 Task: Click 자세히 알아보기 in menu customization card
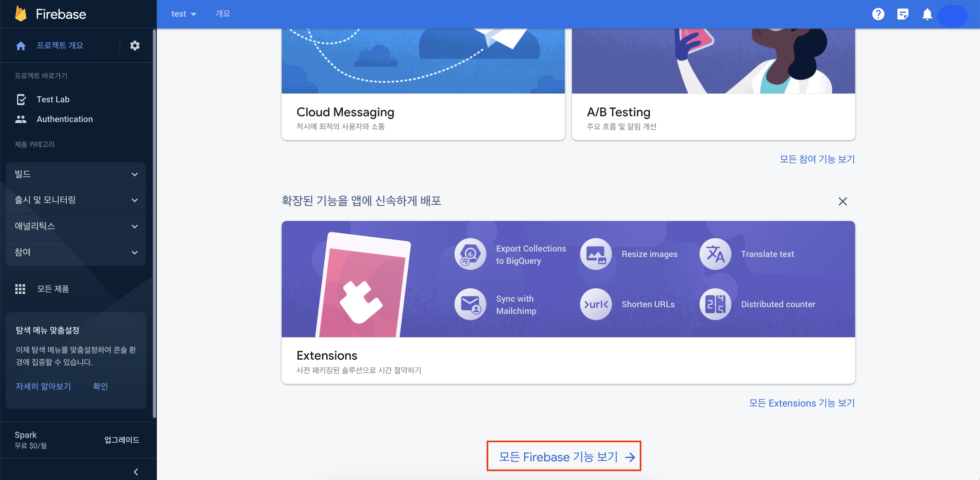pos(43,387)
